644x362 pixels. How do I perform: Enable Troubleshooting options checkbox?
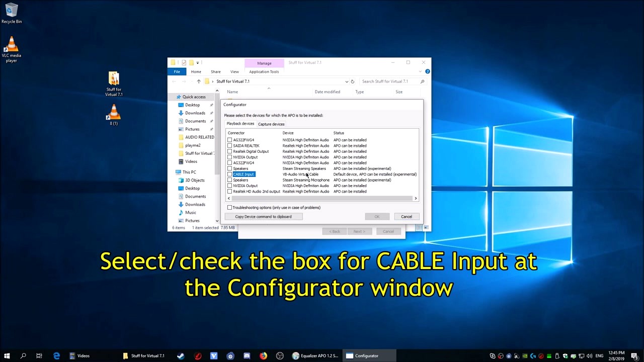click(230, 207)
